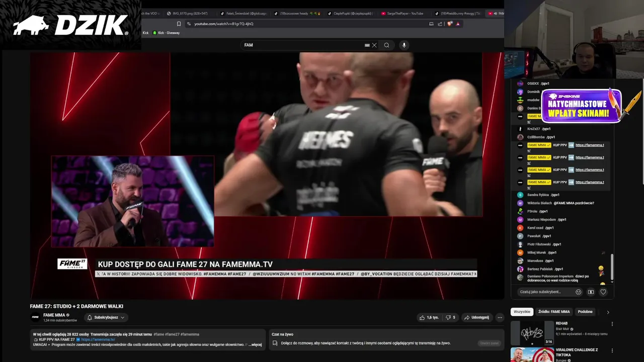Click chat user Piotr Filutowski
Viewport: 644px width, 362px height.
[539, 244]
